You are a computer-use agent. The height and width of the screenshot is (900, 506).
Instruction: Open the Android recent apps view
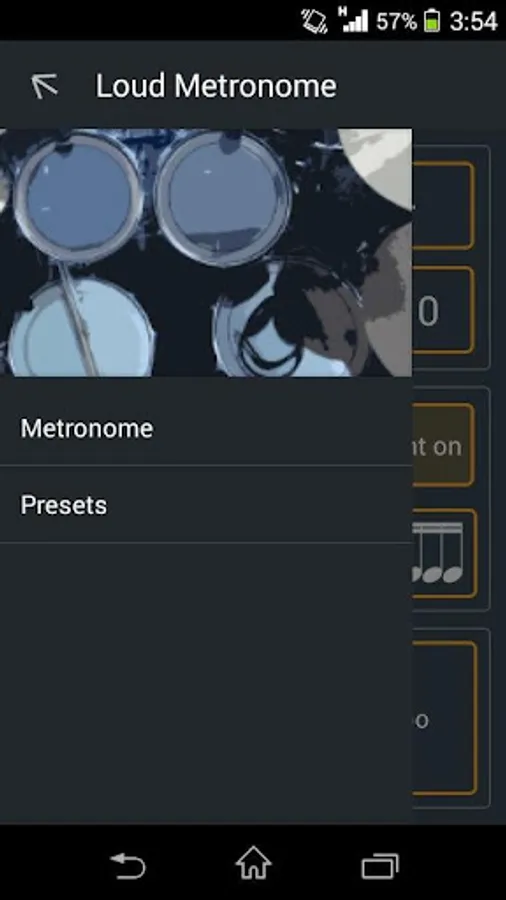(380, 866)
